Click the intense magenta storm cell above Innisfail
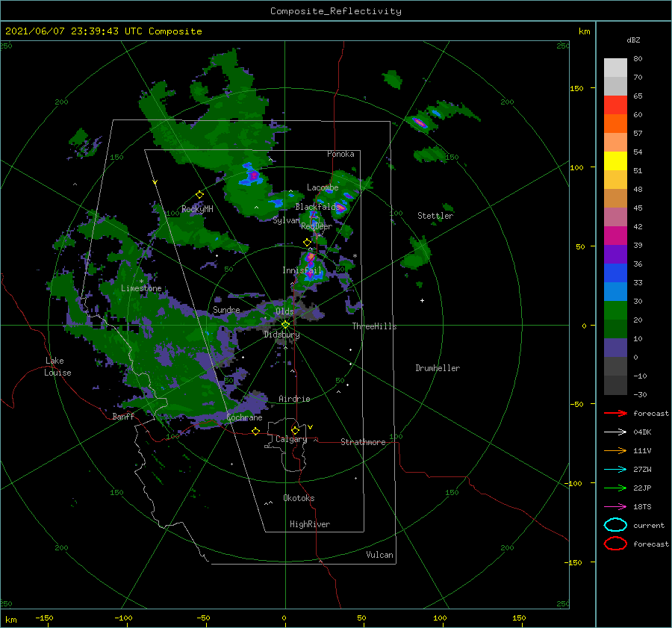Screen dimensions: 672x628 (310, 257)
